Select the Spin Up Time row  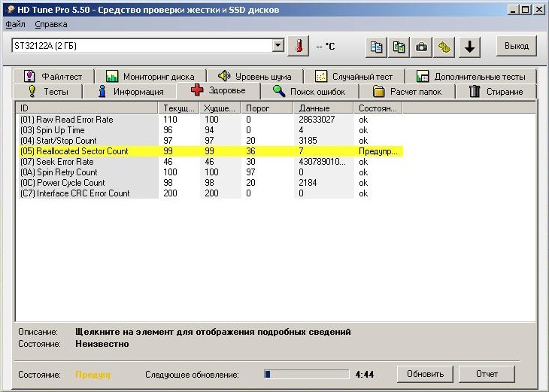[x=210, y=130]
